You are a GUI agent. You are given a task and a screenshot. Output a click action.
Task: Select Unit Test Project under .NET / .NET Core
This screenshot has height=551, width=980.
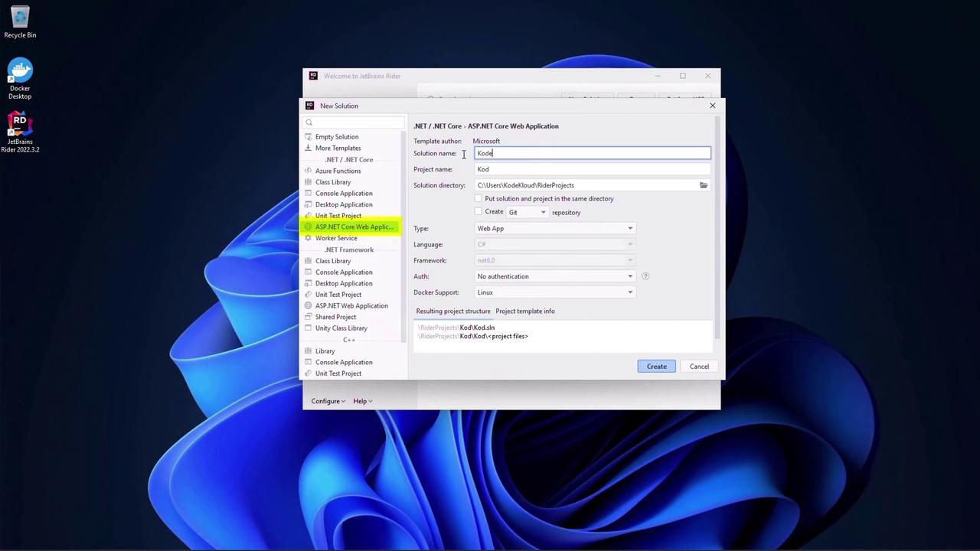pos(338,216)
